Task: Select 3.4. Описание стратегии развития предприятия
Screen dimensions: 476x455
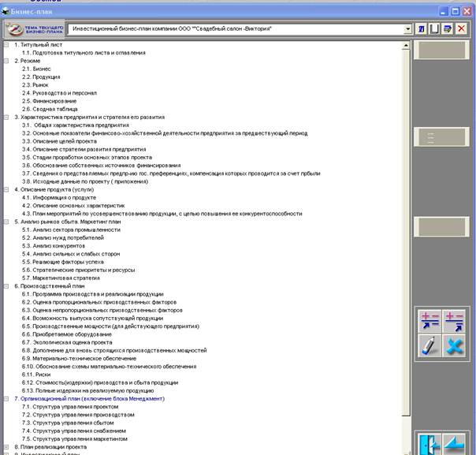Action: click(x=84, y=150)
